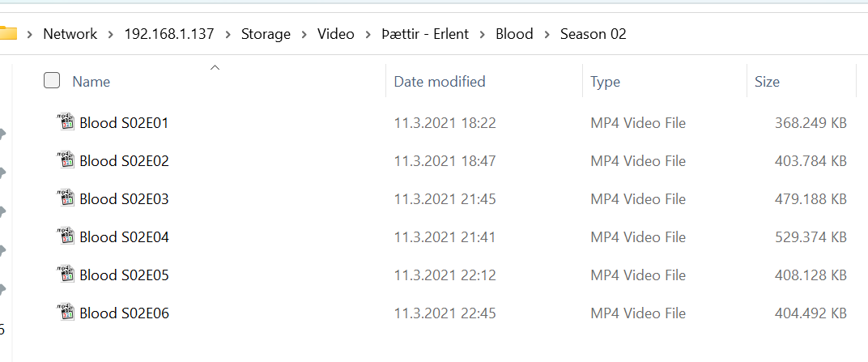Expand the chevron after Network in the breadcrumb

tap(111, 34)
